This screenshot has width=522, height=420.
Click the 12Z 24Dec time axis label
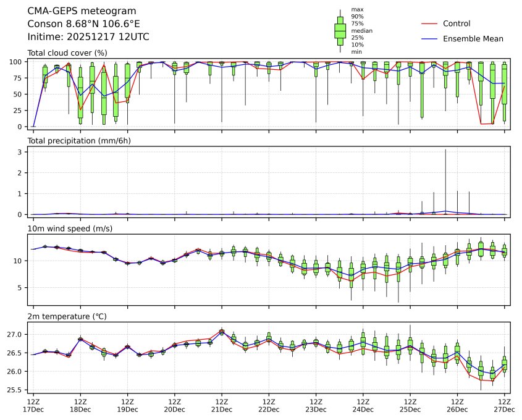363,405
